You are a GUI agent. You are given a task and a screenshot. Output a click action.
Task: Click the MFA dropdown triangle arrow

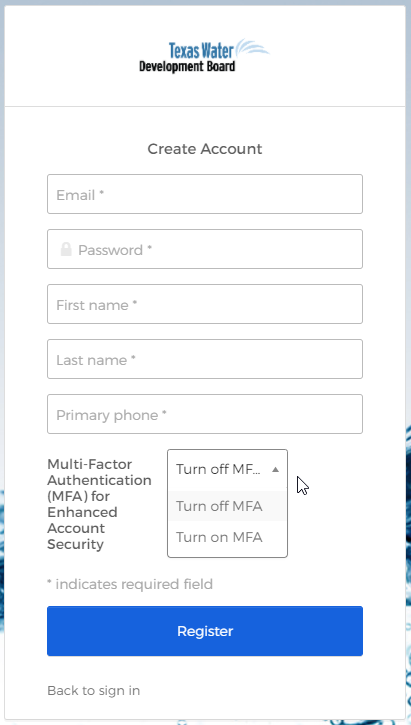276,469
